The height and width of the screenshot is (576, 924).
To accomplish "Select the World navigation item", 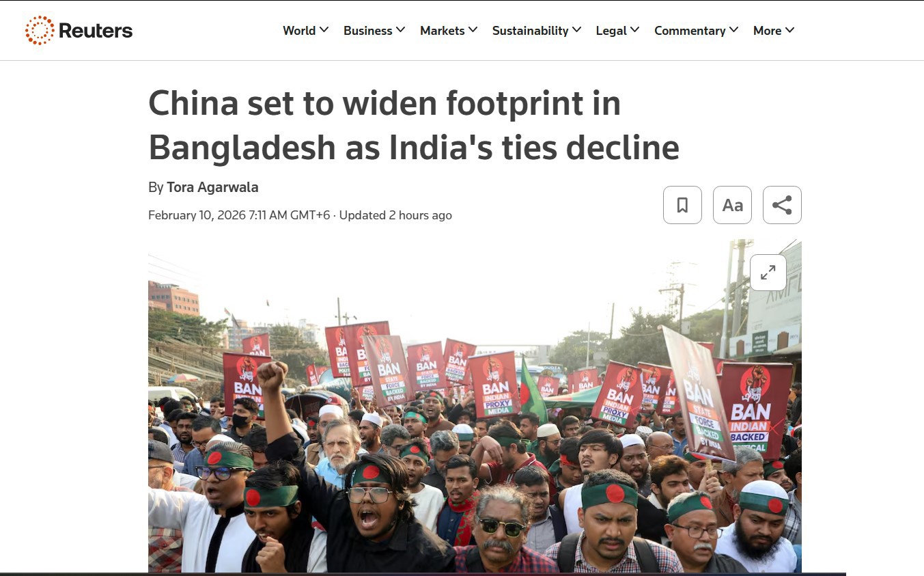I will coord(299,31).
